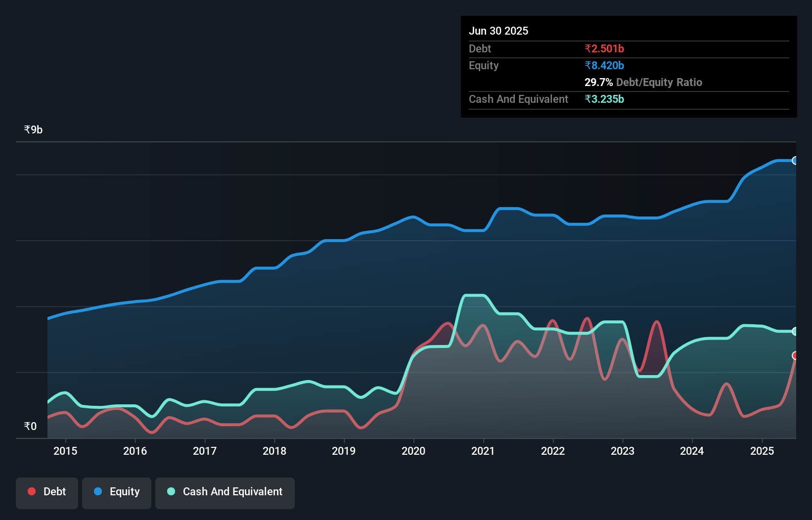Image resolution: width=812 pixels, height=520 pixels.
Task: Select the Debt endpoint marker on the chart
Action: 795,355
